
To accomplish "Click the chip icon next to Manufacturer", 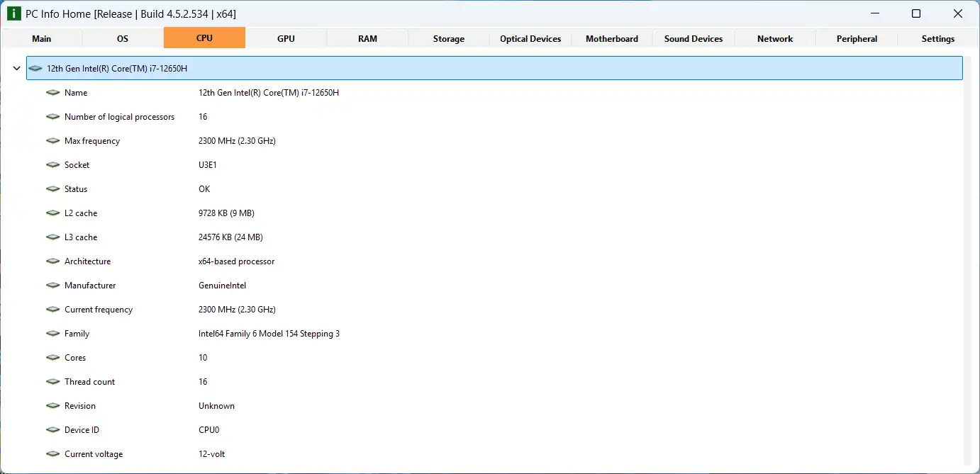I will 52,286.
